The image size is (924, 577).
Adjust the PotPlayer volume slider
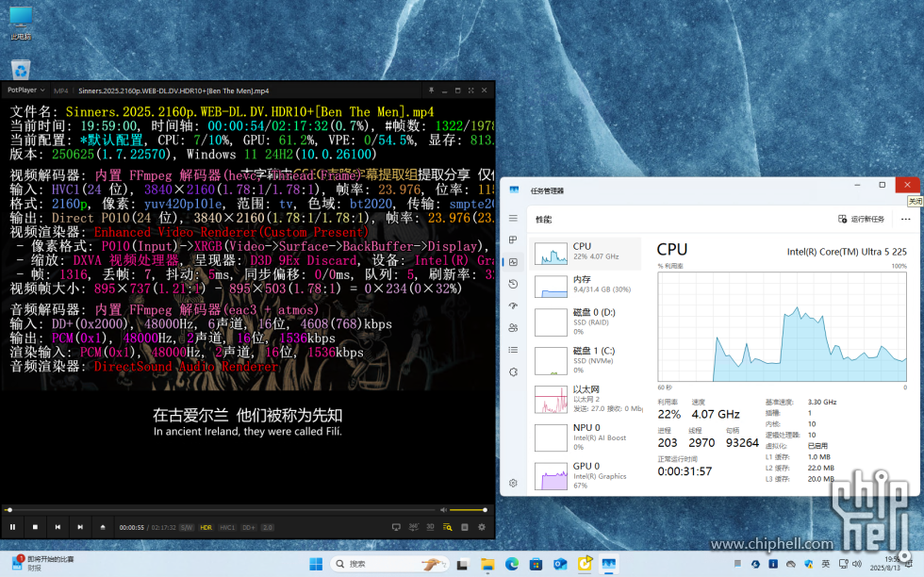[x=468, y=510]
